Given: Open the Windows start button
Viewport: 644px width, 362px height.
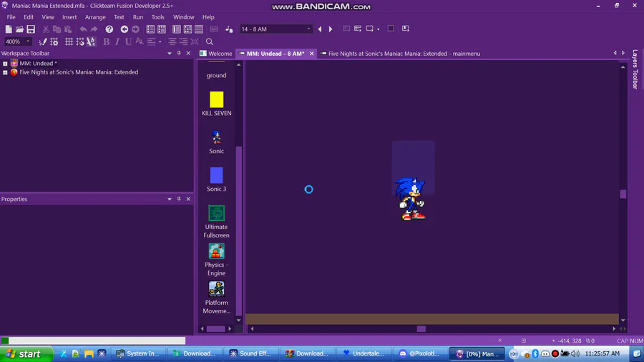Looking at the screenshot, I should 26,354.
